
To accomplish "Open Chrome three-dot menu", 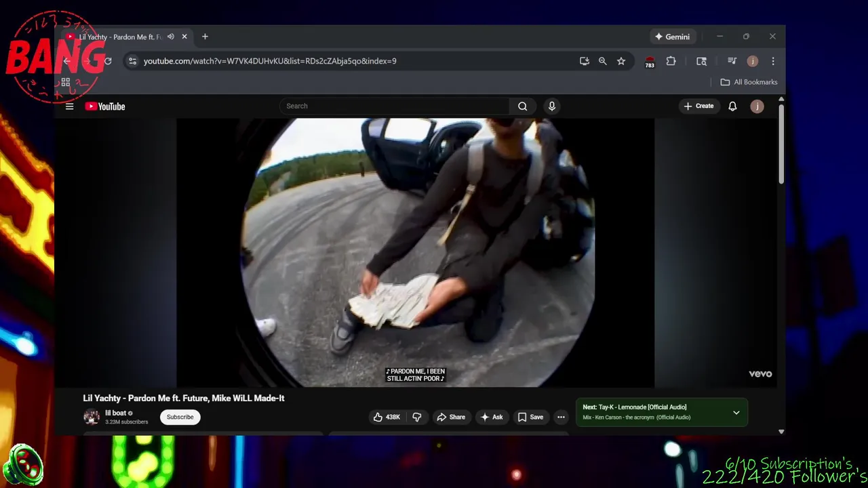I will (x=773, y=61).
